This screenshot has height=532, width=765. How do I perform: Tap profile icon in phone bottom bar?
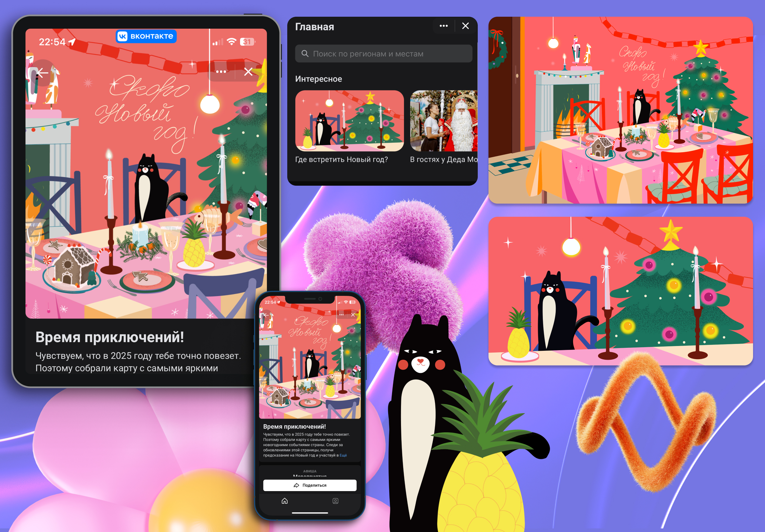(336, 501)
